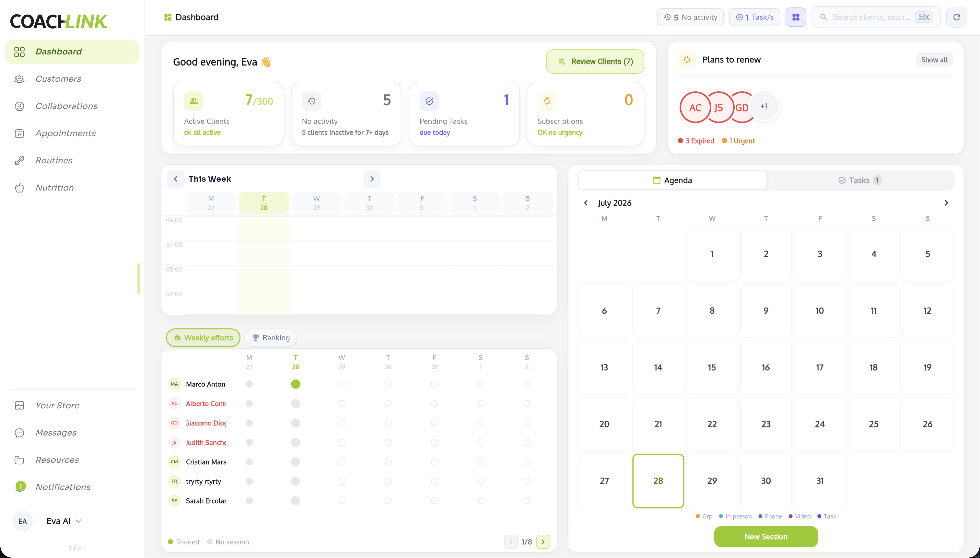Toggle tryrty rtyrty's Saturday 1 effort circle

click(x=481, y=481)
